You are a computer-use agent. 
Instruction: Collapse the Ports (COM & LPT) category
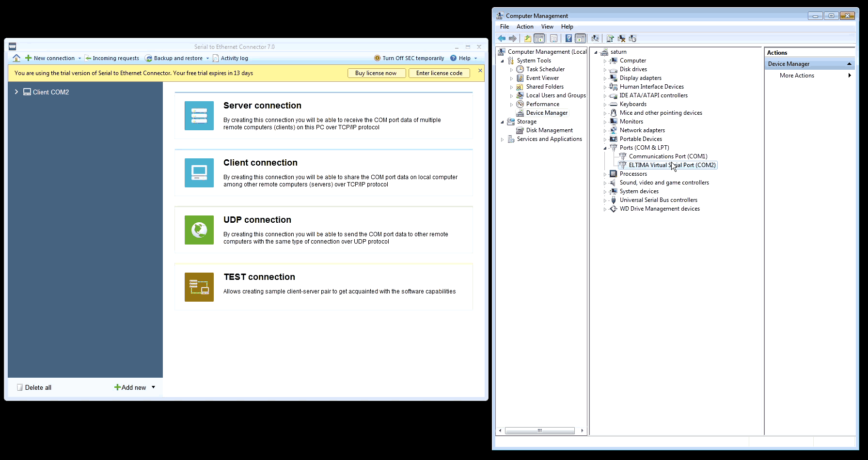coord(605,148)
